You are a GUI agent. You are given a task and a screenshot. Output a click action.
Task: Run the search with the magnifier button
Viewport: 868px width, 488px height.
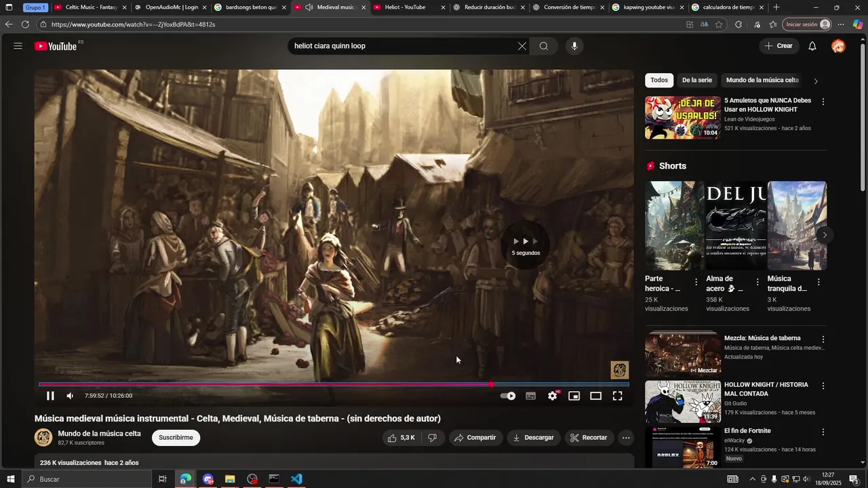[544, 46]
